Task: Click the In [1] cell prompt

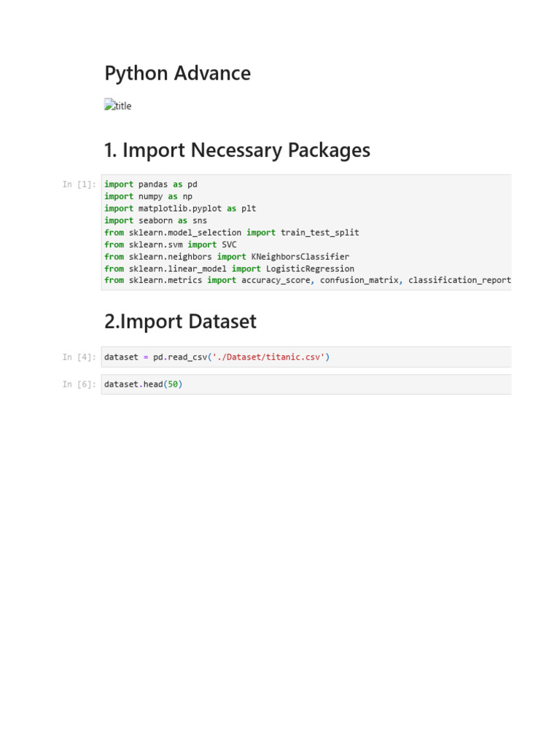Action: pos(79,185)
